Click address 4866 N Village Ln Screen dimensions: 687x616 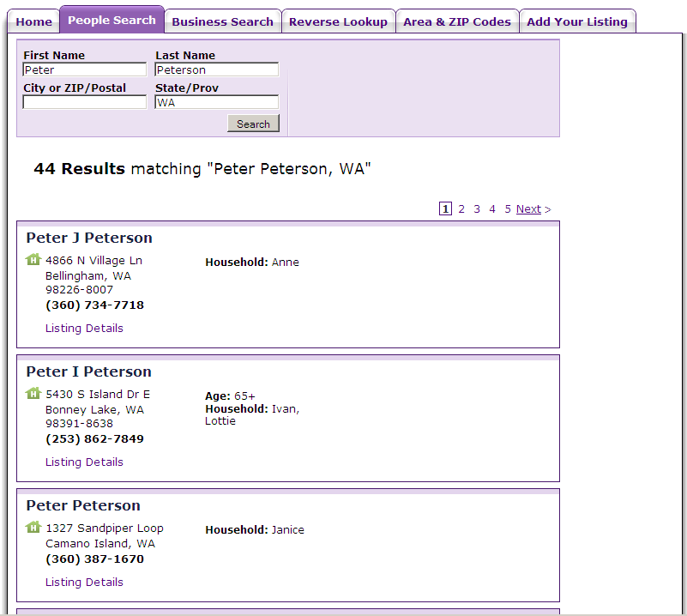pos(93,260)
